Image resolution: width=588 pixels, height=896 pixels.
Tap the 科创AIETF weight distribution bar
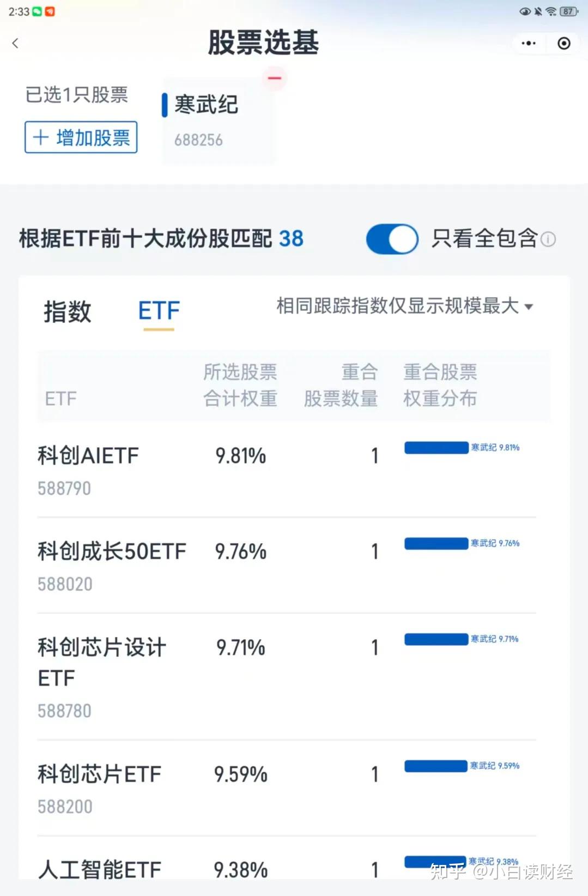(436, 448)
